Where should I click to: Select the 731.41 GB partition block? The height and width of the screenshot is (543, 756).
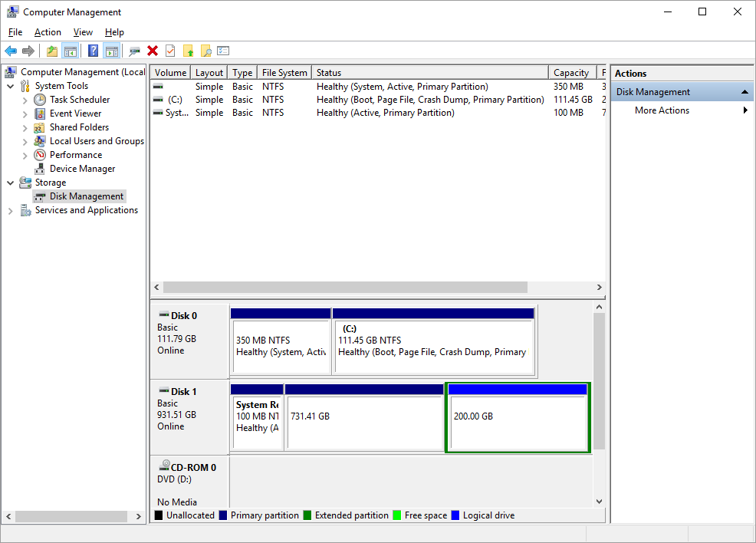(364, 417)
